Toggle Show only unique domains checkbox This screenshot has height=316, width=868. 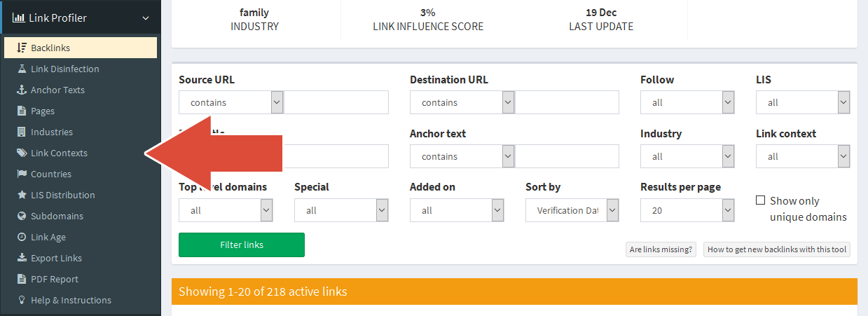click(760, 200)
